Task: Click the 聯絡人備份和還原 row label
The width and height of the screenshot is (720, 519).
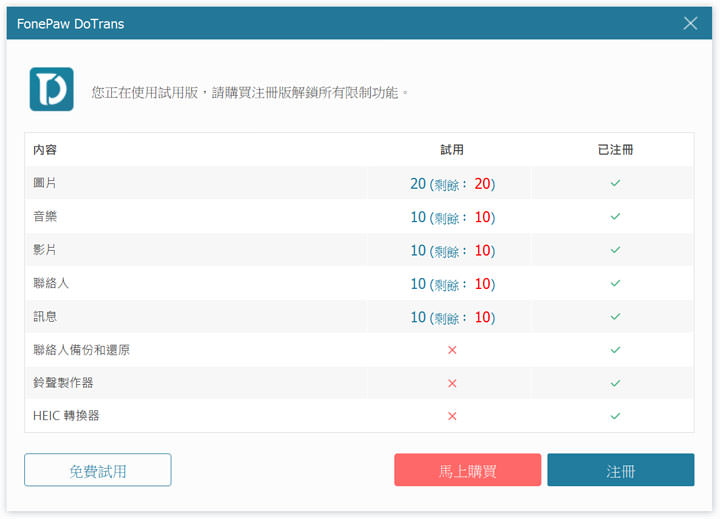Action: tap(81, 350)
